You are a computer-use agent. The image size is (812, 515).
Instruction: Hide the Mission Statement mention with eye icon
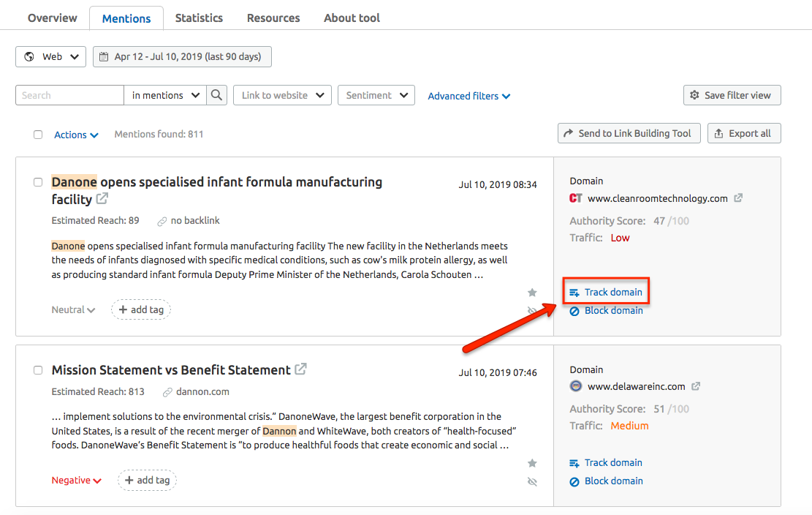[x=532, y=481]
